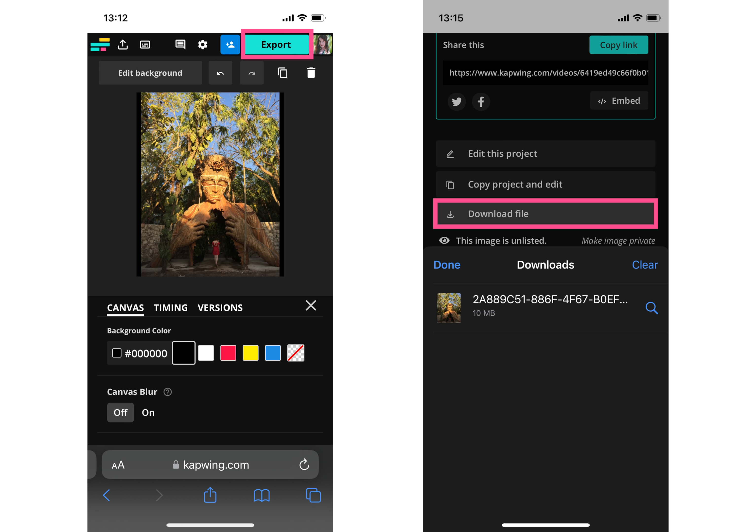This screenshot has height=532, width=756.
Task: Choose the yellow background color swatch
Action: (x=251, y=353)
